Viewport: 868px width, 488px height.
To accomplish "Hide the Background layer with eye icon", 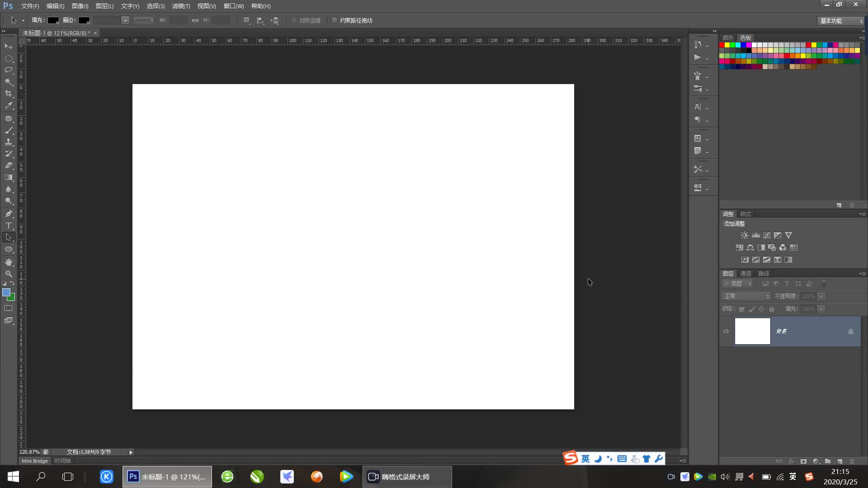I will point(726,331).
